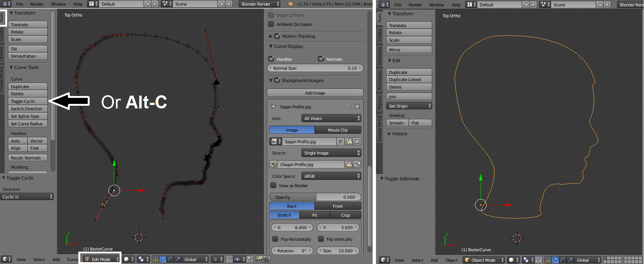Click the OpenGL render animation clapper icon
The width and height of the screenshot is (644, 264).
click(x=267, y=259)
